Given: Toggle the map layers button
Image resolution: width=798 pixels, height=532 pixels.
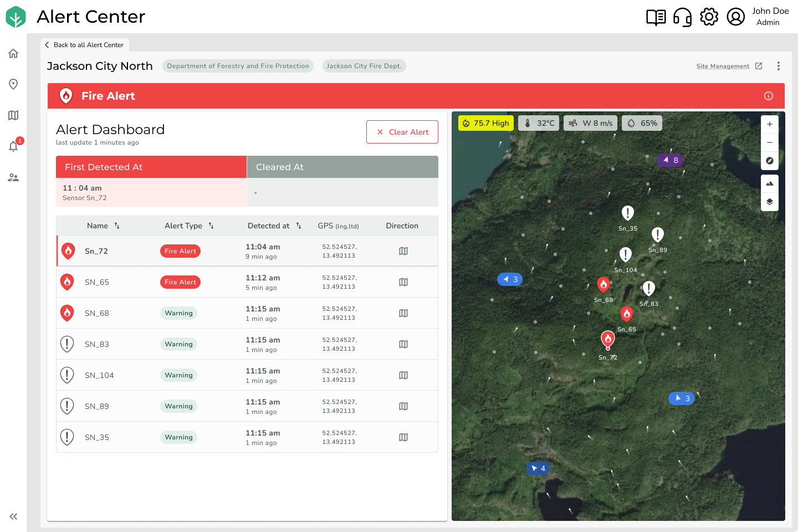Looking at the screenshot, I should click(x=770, y=202).
